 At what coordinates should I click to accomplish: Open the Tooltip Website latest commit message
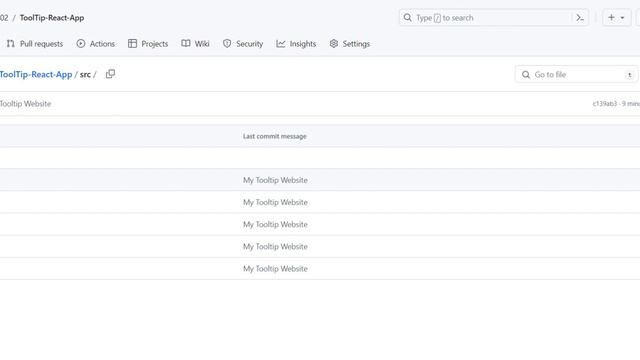[x=26, y=104]
